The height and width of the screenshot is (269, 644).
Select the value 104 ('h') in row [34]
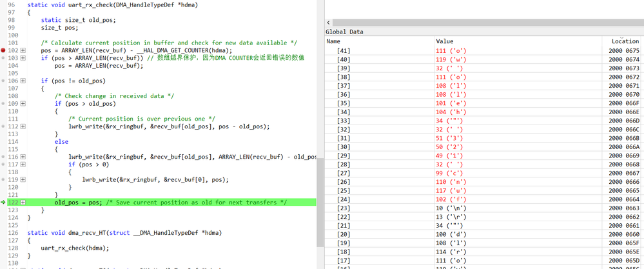[451, 112]
